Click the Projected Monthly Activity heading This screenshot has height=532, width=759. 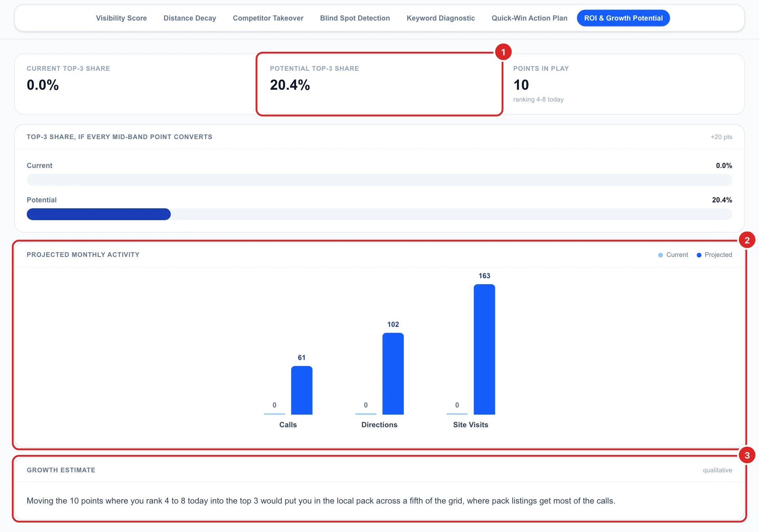pyautogui.click(x=83, y=255)
